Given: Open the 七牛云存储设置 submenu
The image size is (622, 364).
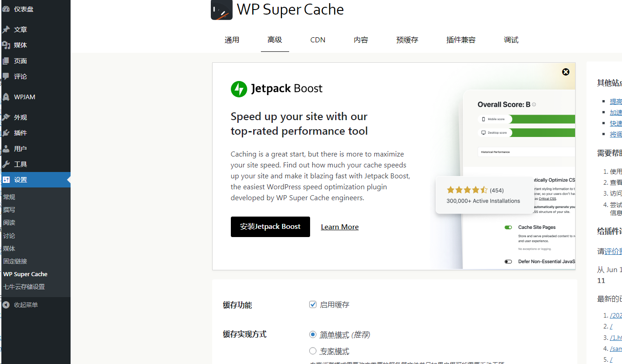Looking at the screenshot, I should click(36, 287).
